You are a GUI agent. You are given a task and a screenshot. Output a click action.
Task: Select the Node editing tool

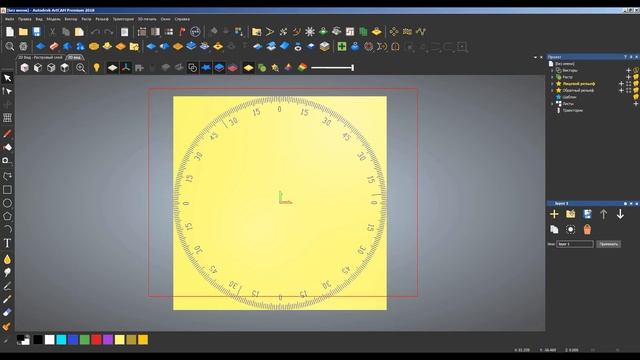(7, 91)
